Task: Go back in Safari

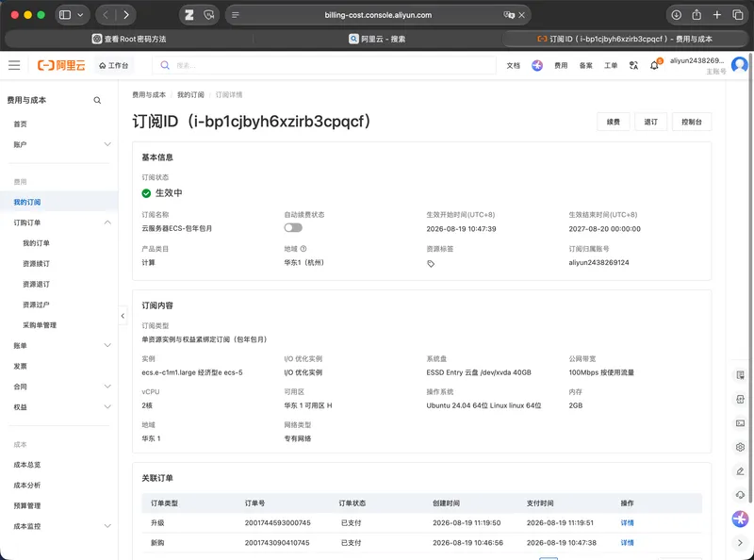Action: click(x=106, y=15)
